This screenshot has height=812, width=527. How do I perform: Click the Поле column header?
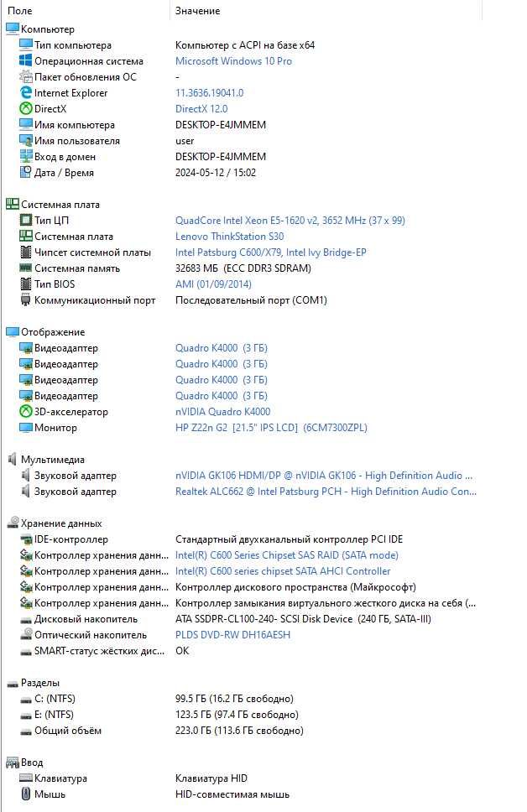click(19, 10)
